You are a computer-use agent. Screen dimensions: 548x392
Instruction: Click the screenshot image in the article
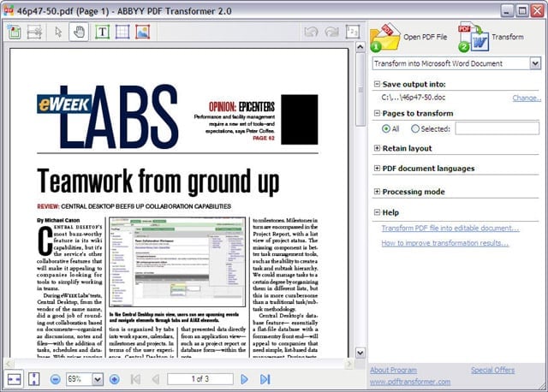click(177, 262)
